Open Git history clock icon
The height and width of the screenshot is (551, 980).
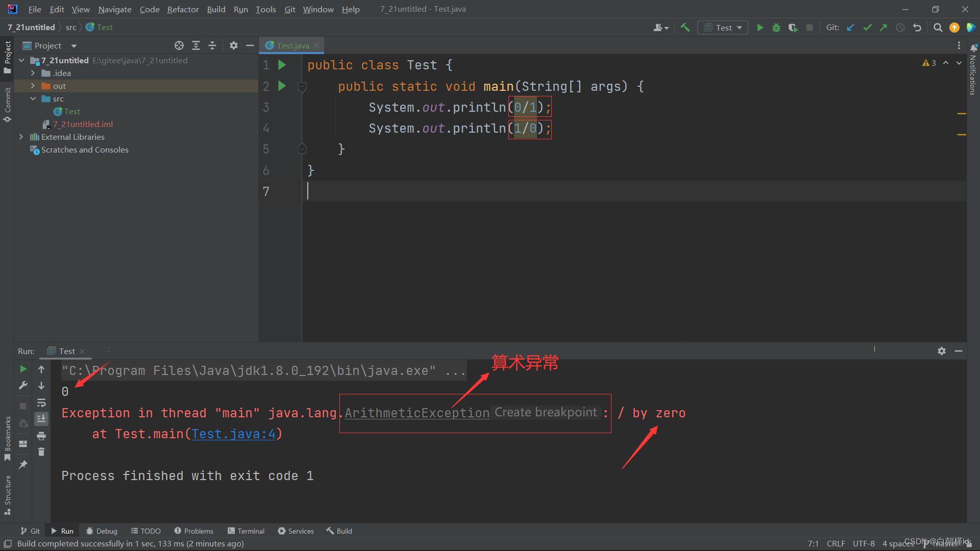pos(900,28)
